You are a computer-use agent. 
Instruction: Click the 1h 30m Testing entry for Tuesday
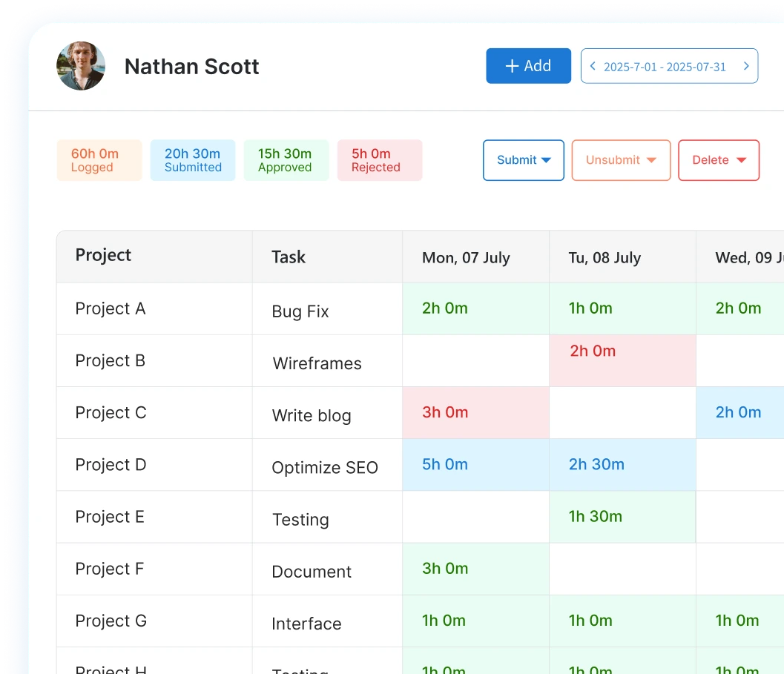click(x=622, y=516)
